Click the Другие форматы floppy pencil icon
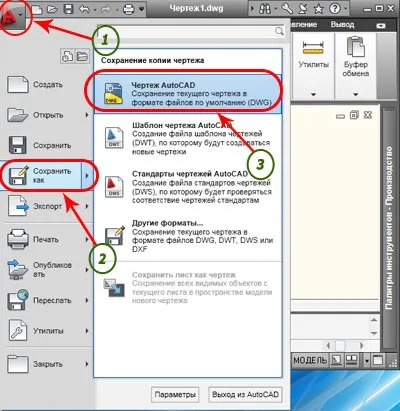Image resolution: width=400 pixels, height=411 pixels. pyautogui.click(x=115, y=236)
